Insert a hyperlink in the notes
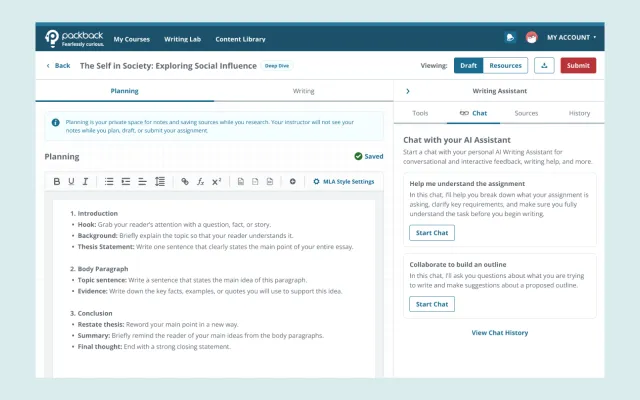640x400 pixels. (x=185, y=182)
